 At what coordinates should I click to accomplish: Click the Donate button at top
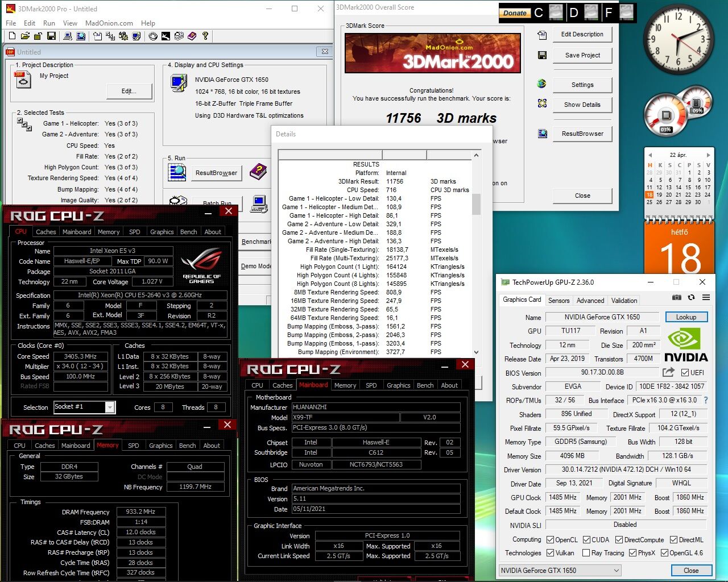coord(515,13)
